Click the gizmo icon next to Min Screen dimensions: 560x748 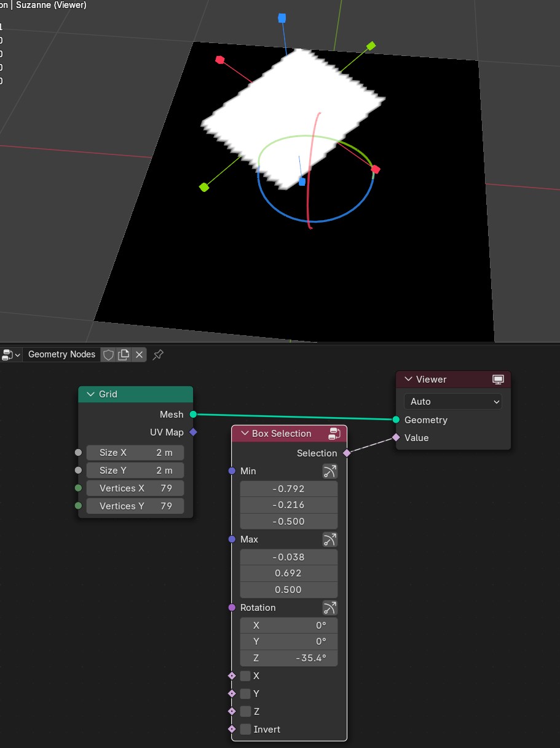tap(330, 471)
